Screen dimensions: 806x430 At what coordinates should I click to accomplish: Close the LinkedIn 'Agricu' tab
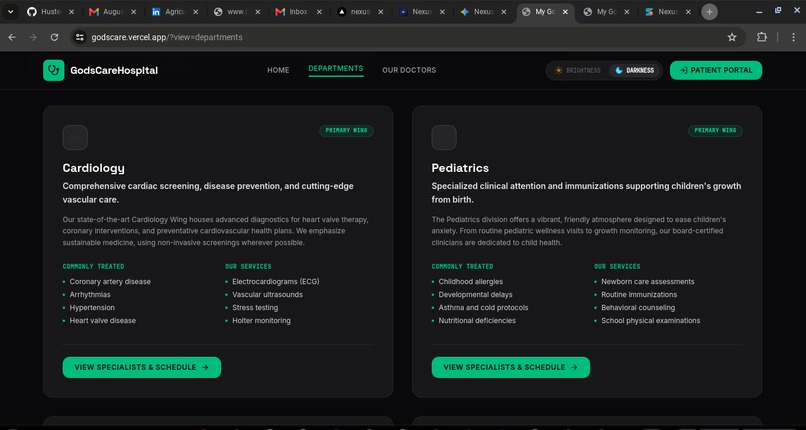tap(195, 12)
